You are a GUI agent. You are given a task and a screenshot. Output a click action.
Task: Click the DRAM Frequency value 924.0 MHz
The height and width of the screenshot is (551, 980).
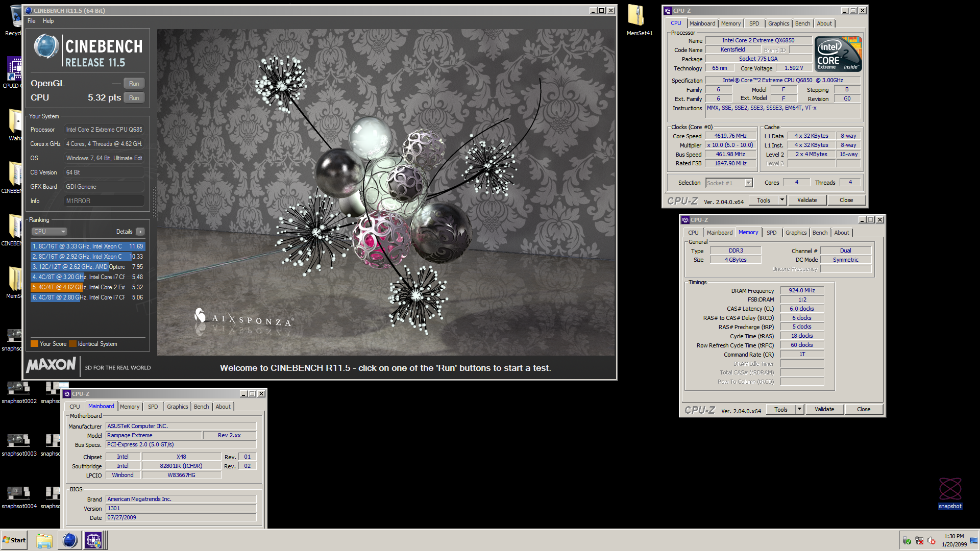(802, 291)
